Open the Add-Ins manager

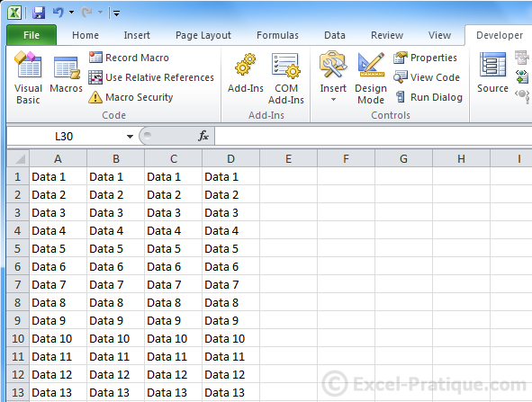coord(246,73)
